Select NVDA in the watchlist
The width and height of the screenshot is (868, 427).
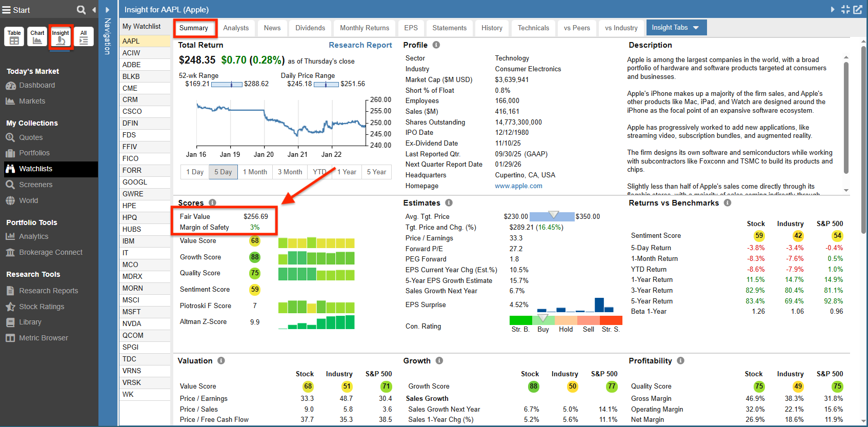click(145, 323)
